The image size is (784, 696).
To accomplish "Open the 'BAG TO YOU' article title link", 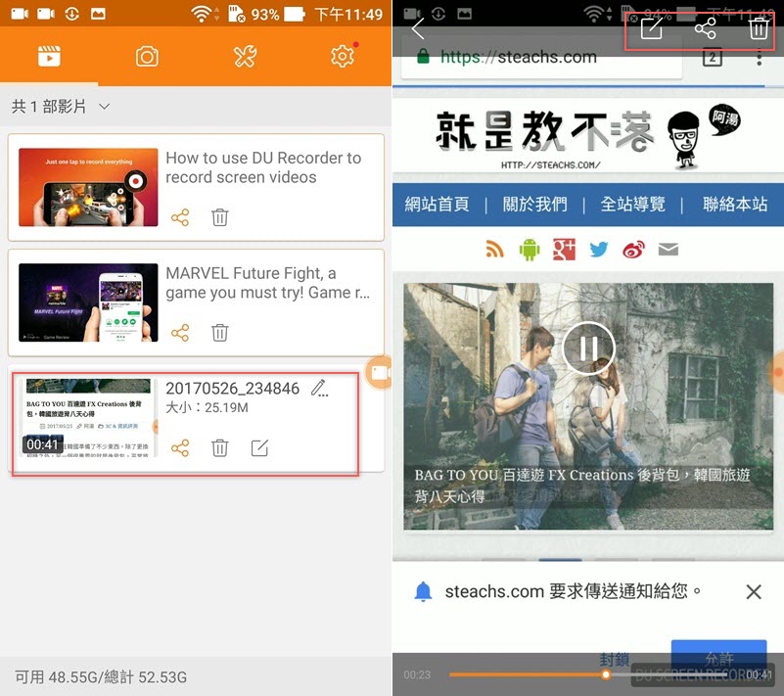I will click(x=582, y=485).
